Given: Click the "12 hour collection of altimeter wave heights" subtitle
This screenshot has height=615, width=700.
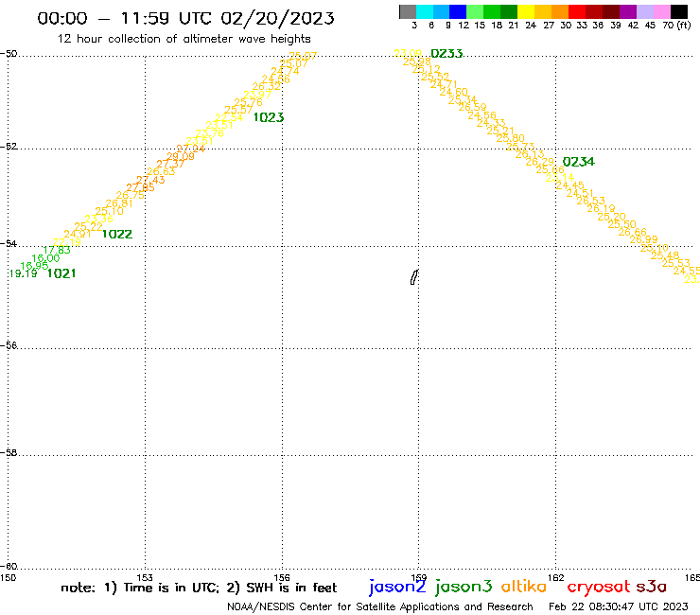Looking at the screenshot, I should point(184,39).
